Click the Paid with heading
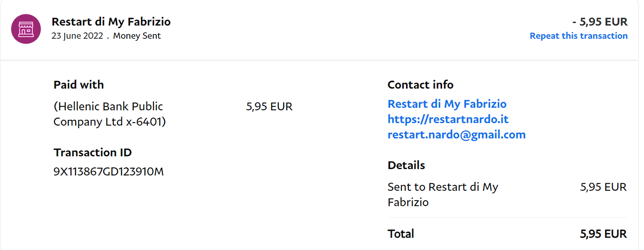644x250 pixels. pyautogui.click(x=78, y=85)
